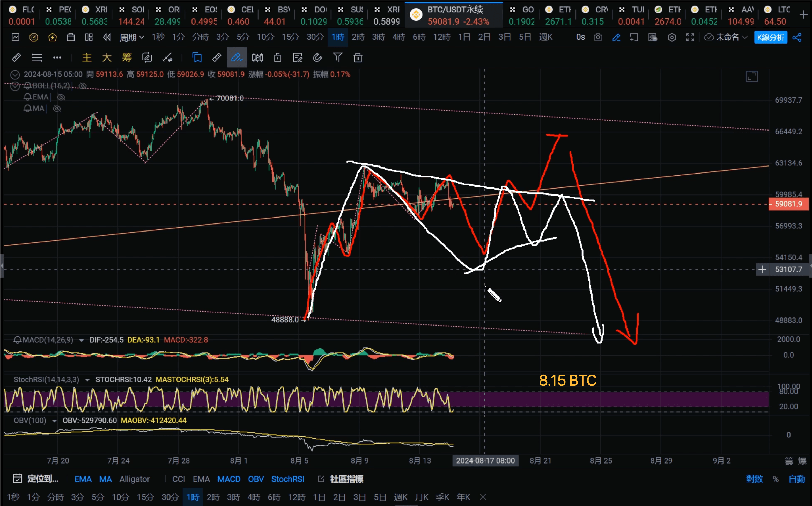Click the rewind double-arrow replay icon
This screenshot has height=506, width=812.
point(107,37)
